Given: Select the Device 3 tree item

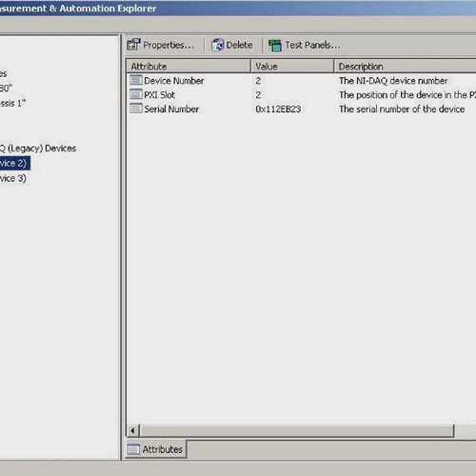Looking at the screenshot, I should 13,178.
